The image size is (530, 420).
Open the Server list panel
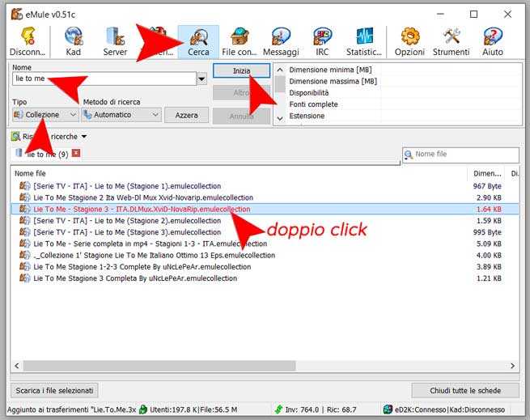(x=115, y=41)
